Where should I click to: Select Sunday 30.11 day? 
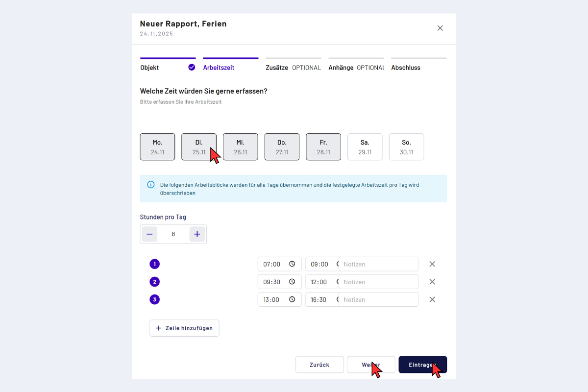pos(406,147)
